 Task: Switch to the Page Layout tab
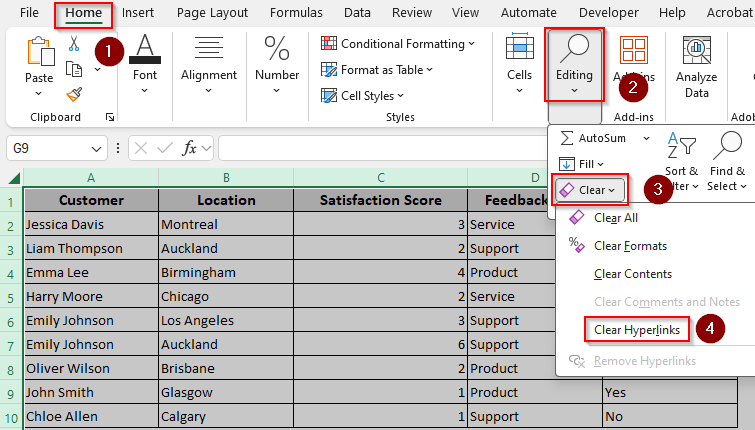(212, 13)
